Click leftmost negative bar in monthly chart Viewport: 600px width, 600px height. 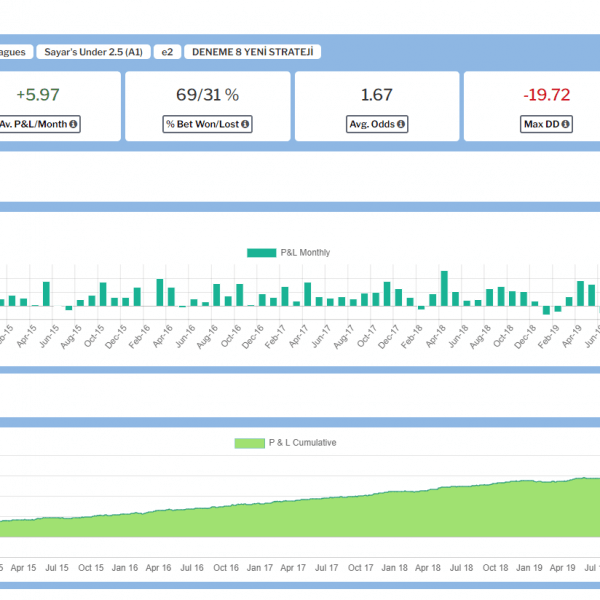68,308
